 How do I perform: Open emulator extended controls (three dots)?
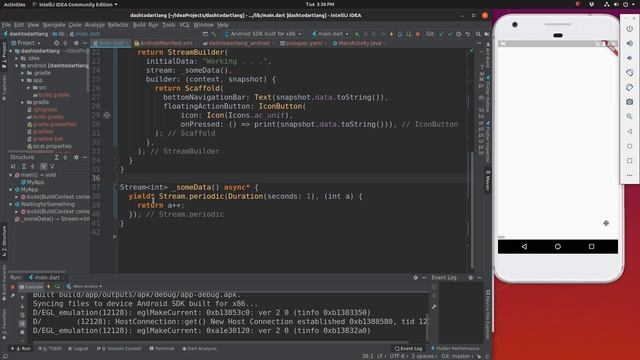point(629,175)
